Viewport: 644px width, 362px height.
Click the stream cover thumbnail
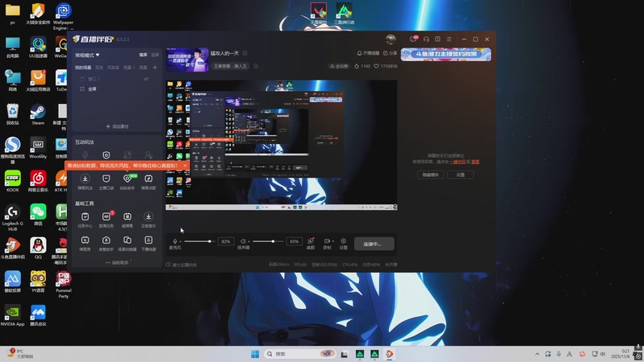(188, 60)
